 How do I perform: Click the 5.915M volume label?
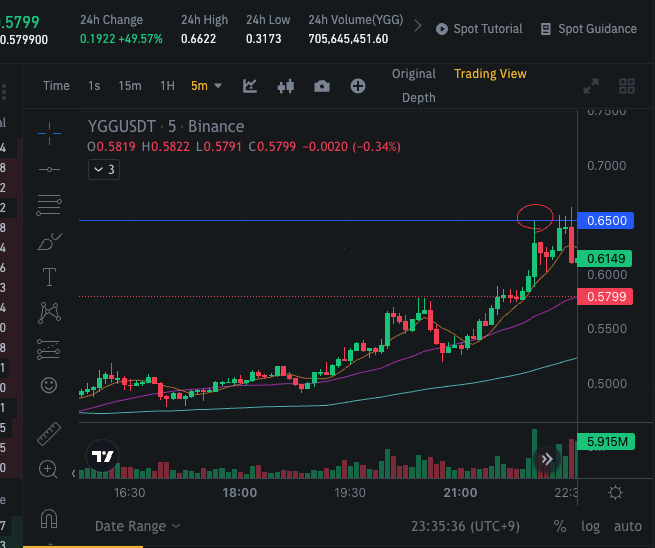coord(606,441)
